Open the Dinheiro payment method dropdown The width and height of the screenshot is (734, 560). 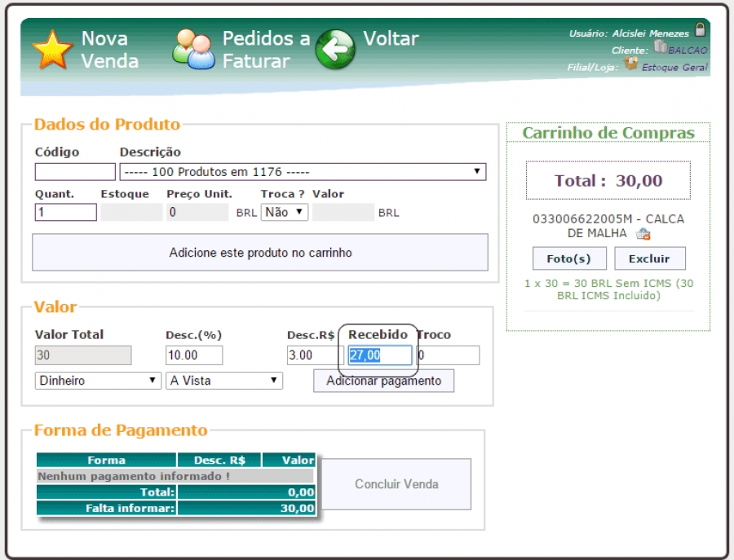coord(98,381)
